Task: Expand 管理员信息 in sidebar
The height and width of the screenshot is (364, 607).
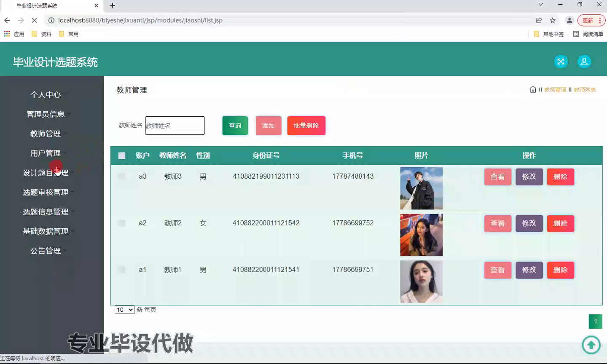Action: click(46, 114)
